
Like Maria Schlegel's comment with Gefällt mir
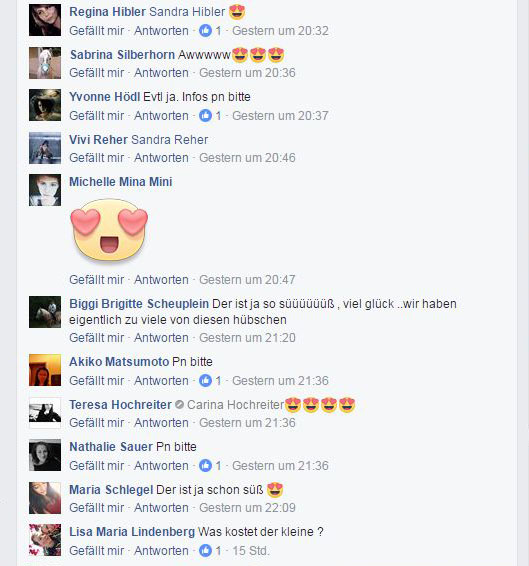point(96,508)
